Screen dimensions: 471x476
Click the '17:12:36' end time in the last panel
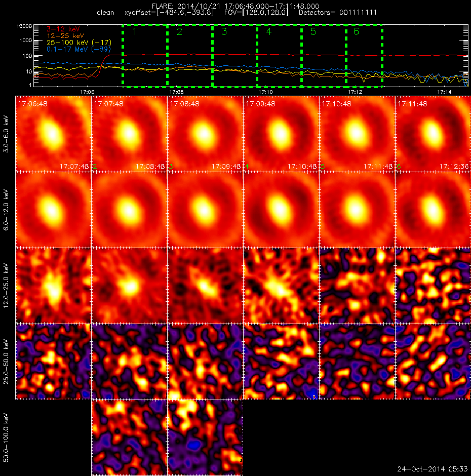tap(454, 167)
